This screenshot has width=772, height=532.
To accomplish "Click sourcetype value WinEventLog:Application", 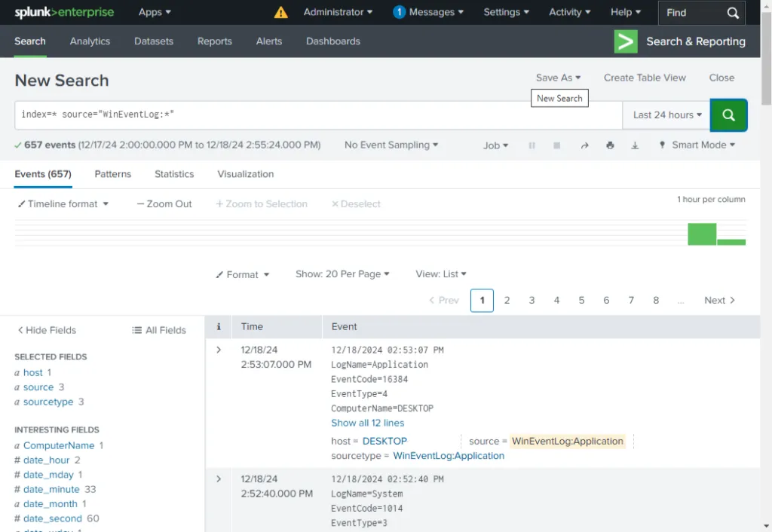I will point(449,456).
